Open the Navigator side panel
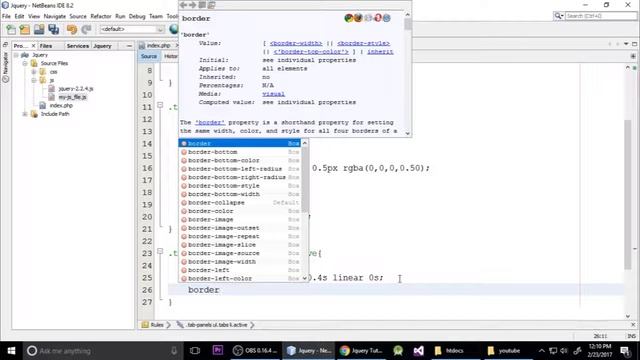This screenshot has width=640, height=360. click(x=6, y=67)
